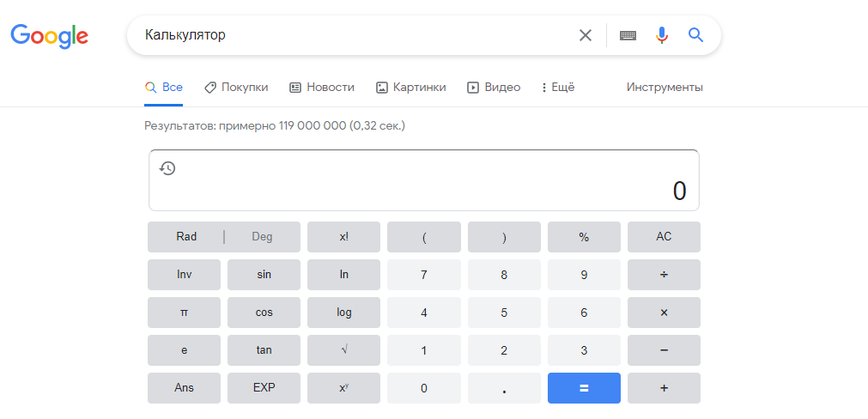Tap the digit 7 key
The height and width of the screenshot is (419, 868).
click(424, 275)
